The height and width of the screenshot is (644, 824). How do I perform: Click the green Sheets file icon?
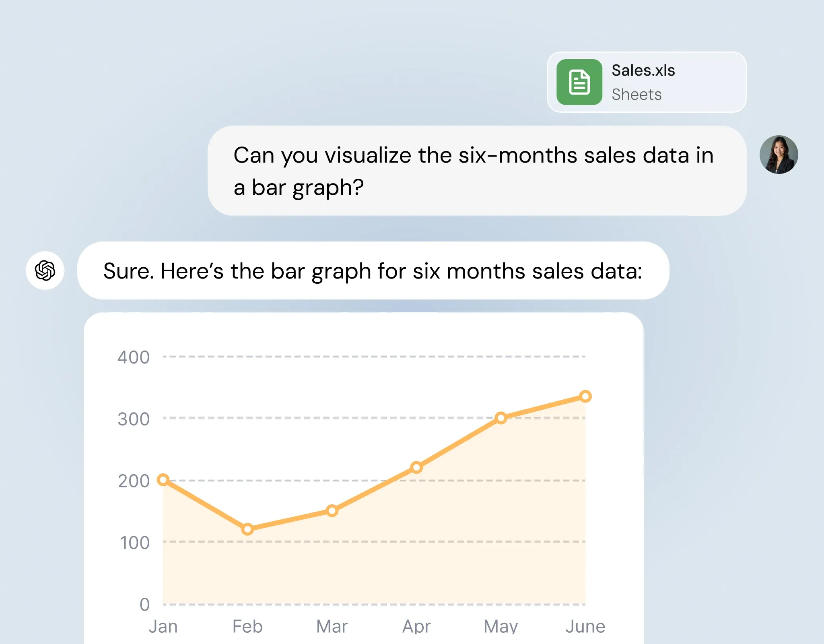[x=579, y=82]
